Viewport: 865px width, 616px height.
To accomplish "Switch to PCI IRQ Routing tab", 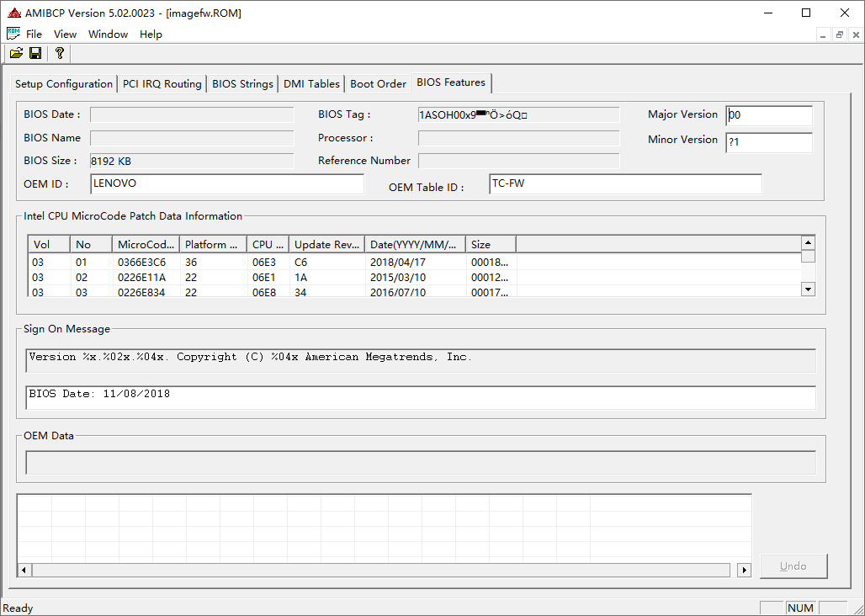I will coord(162,84).
